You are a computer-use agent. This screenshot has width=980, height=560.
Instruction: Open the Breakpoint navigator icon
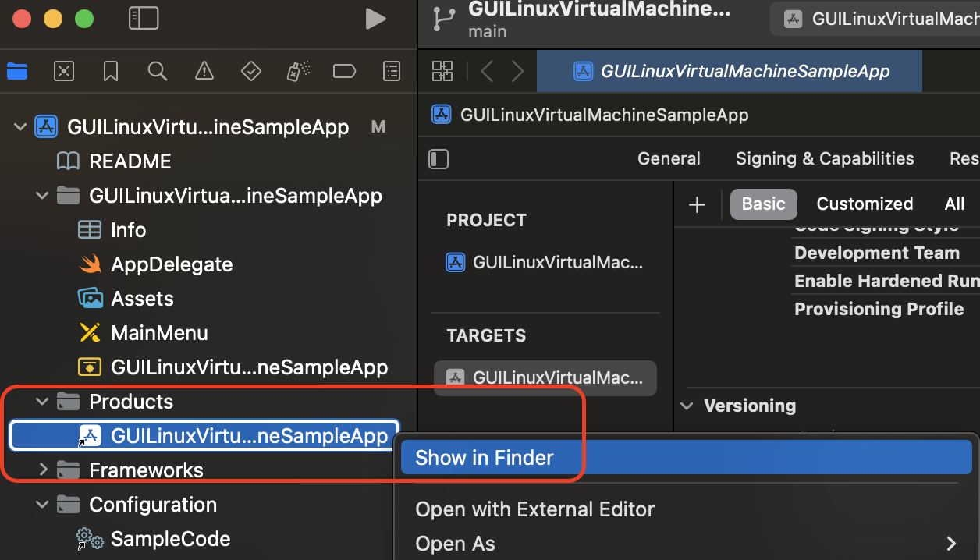pos(344,72)
